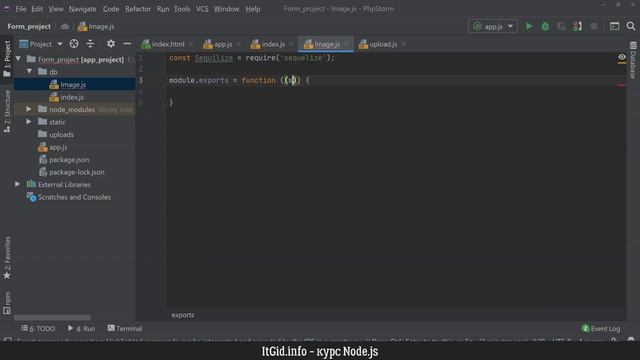Screen dimensions: 640x360
Task: Open the View menu
Action: pyautogui.click(x=56, y=9)
